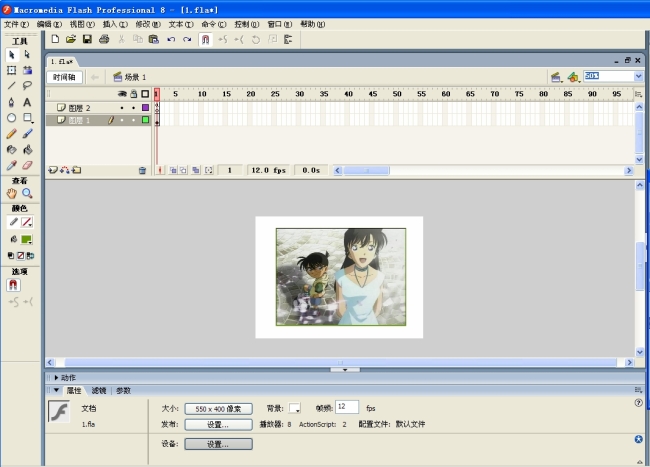Switch to the 参数 tab
The width and height of the screenshot is (650, 467).
coord(124,390)
